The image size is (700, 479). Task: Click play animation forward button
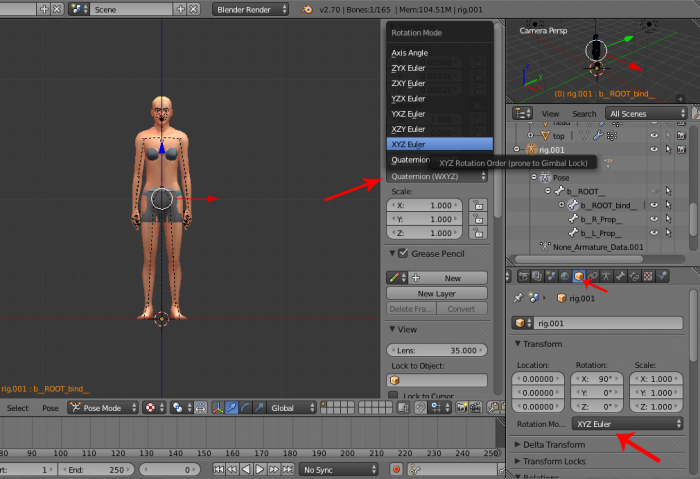(x=259, y=470)
